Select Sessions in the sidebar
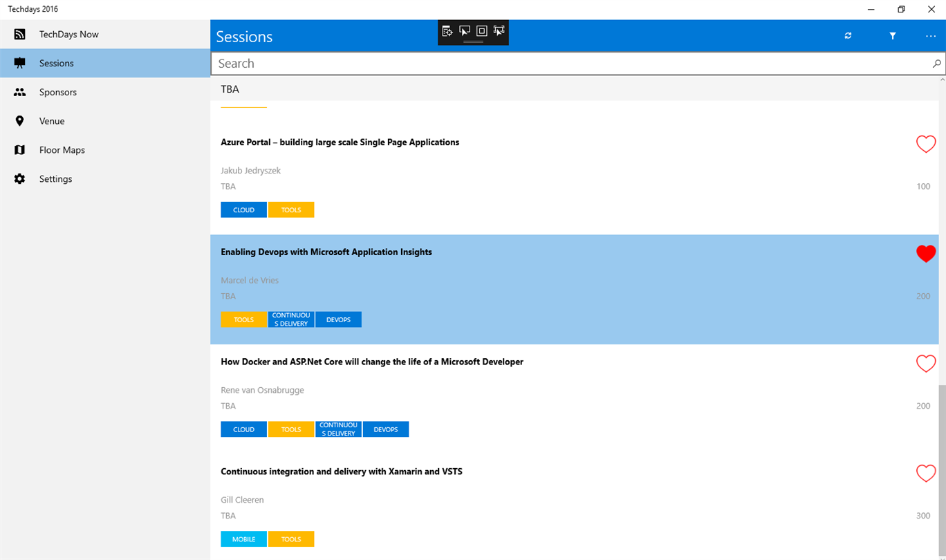Viewport: 946px width, 560px height. click(x=105, y=63)
